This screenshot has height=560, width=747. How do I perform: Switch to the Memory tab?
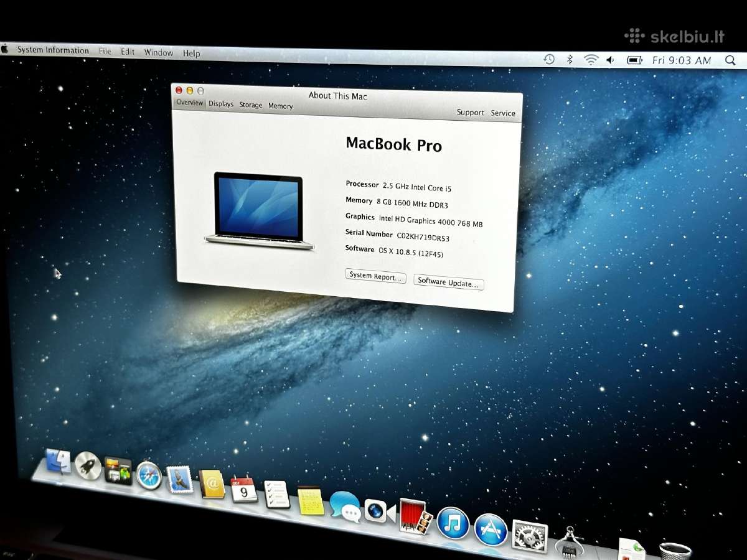click(x=281, y=106)
